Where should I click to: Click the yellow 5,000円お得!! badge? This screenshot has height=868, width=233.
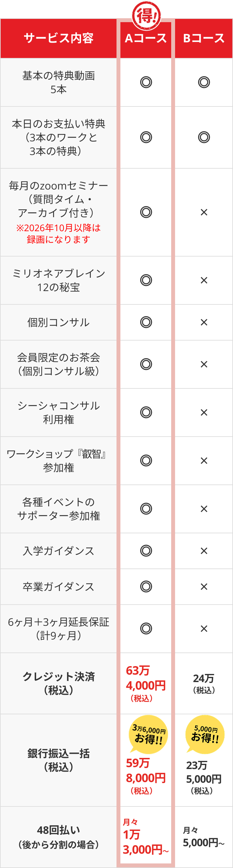tap(205, 734)
